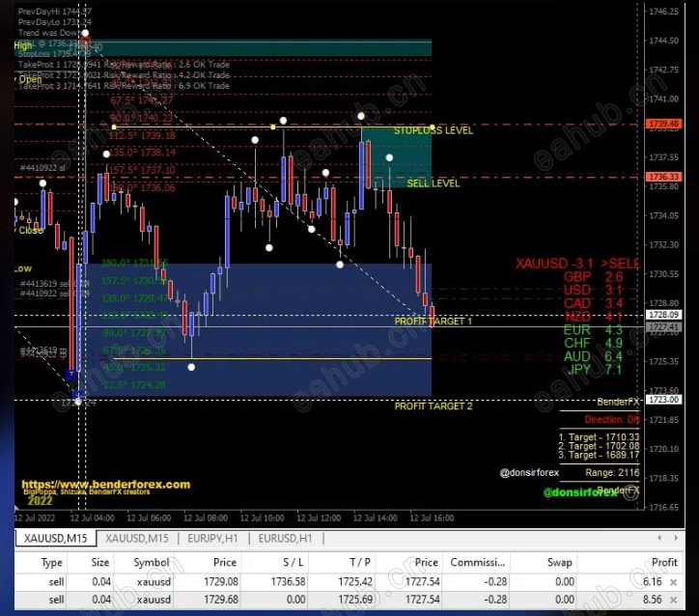Viewport: 699px width, 616px height.
Task: Switch to the inactive XAUUSD,M15 tab
Action: pos(137,538)
